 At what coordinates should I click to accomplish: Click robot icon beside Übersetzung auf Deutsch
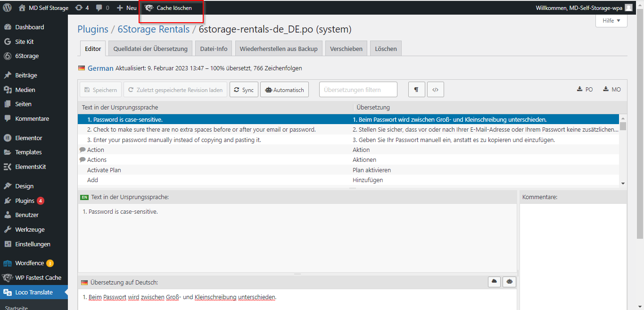click(x=509, y=282)
